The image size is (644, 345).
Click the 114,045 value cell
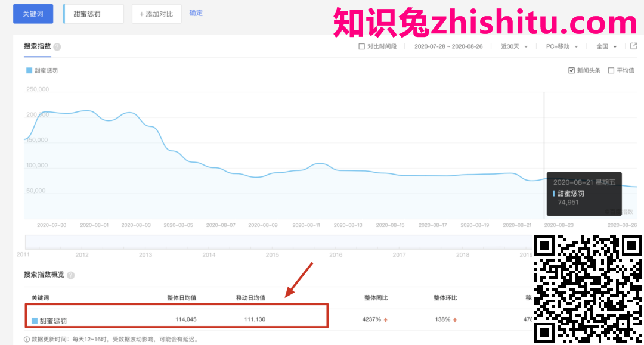tap(185, 319)
